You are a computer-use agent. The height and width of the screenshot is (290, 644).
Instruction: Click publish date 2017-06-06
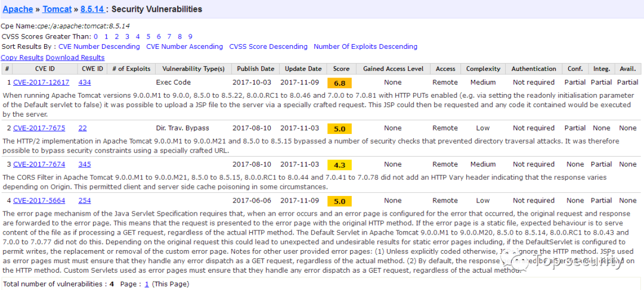coord(252,201)
